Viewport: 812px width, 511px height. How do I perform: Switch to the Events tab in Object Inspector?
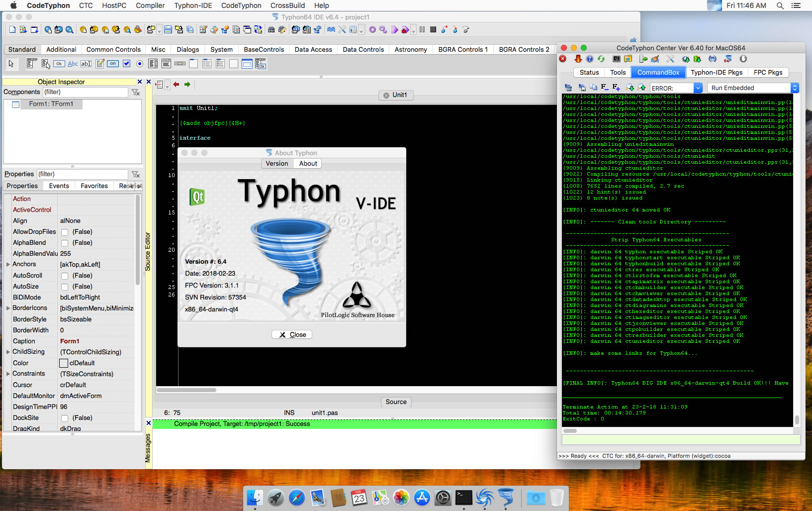(x=59, y=186)
